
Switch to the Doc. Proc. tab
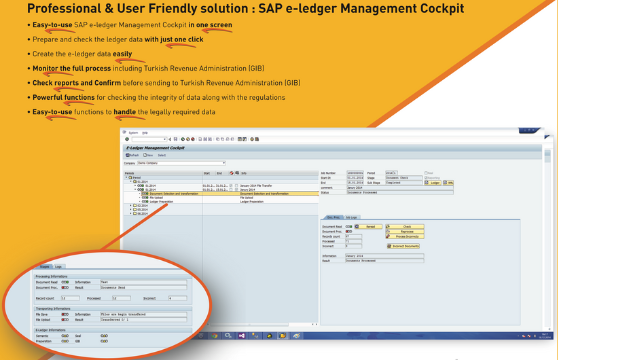pyautogui.click(x=334, y=217)
